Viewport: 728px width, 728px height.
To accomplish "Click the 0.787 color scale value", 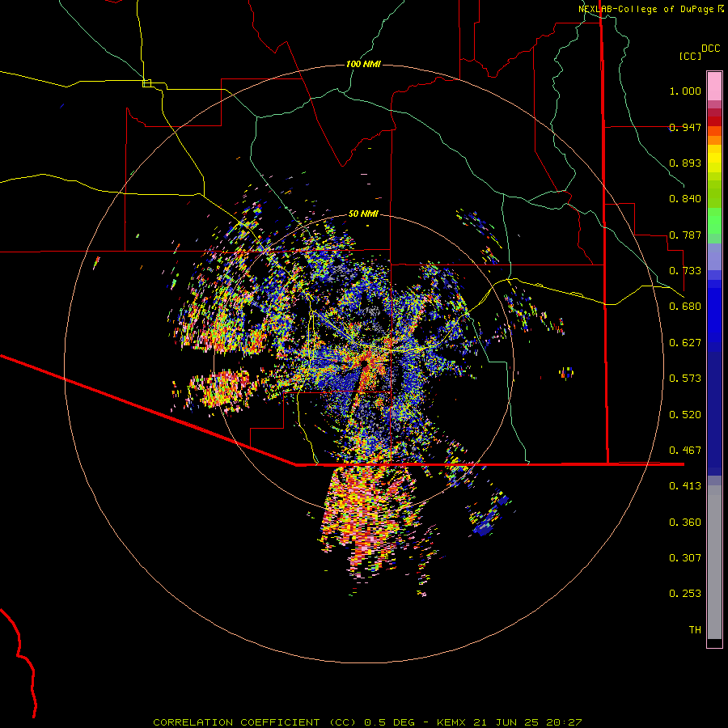I will [x=685, y=235].
